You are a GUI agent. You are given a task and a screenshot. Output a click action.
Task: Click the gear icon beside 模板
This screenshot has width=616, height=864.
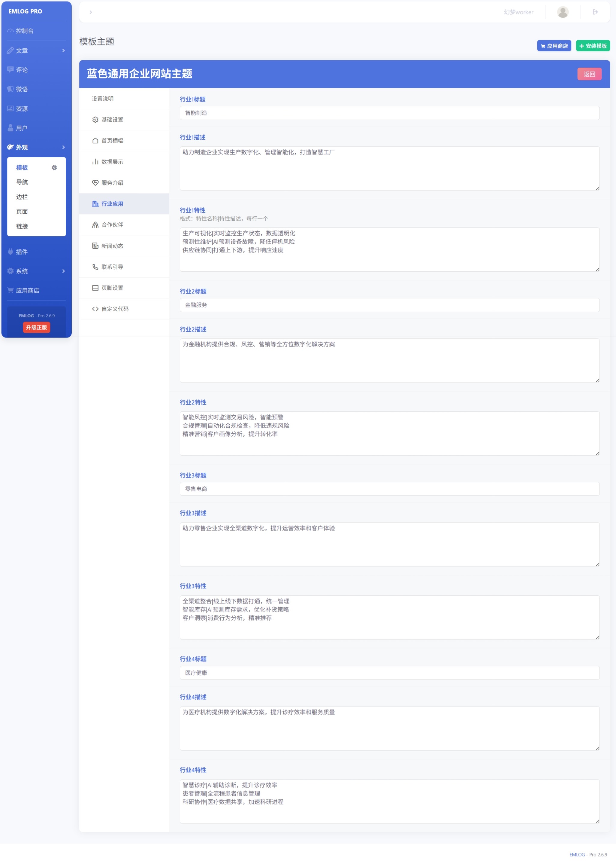tap(54, 167)
